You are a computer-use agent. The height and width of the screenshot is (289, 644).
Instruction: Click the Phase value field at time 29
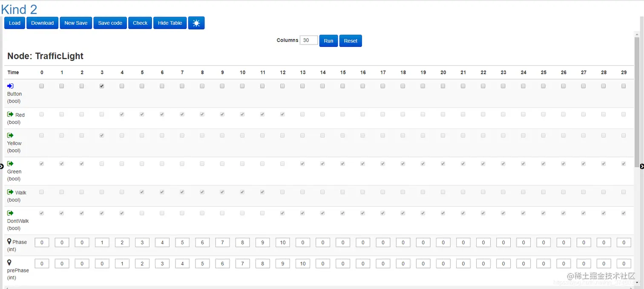624,243
